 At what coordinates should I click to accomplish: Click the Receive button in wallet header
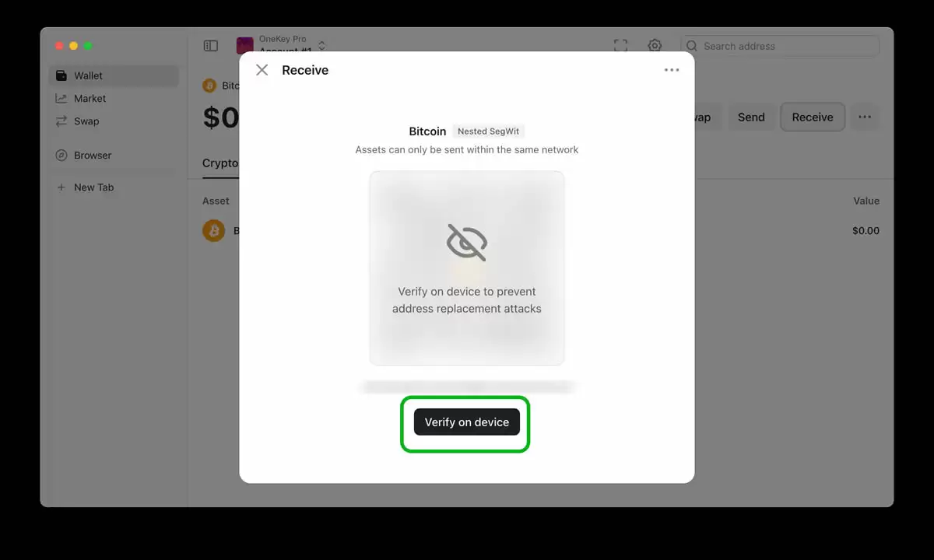tap(813, 117)
